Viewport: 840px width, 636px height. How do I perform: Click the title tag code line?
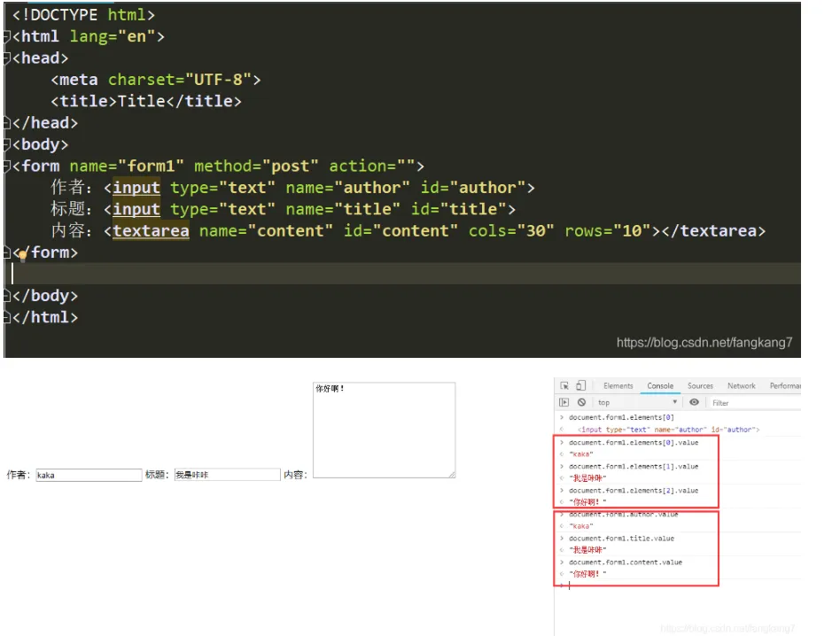(146, 101)
